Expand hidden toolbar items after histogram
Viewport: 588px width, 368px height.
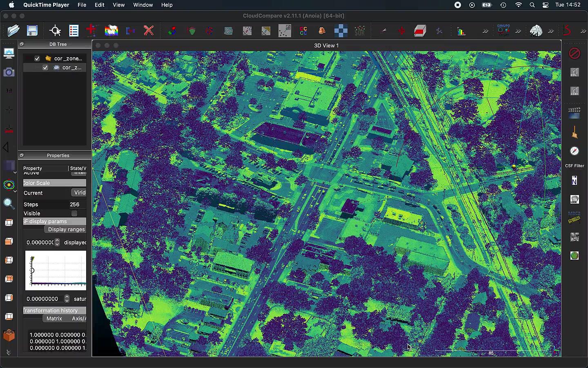pos(486,31)
